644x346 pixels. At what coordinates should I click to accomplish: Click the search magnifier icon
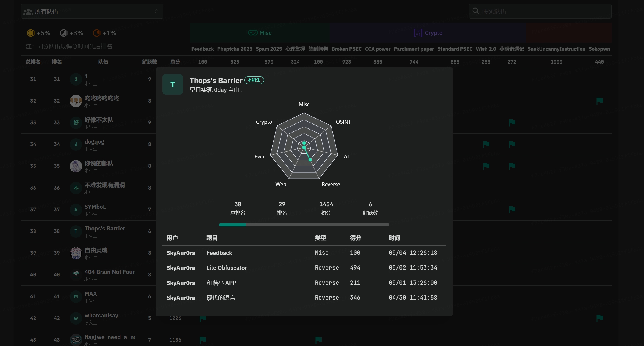click(x=476, y=11)
